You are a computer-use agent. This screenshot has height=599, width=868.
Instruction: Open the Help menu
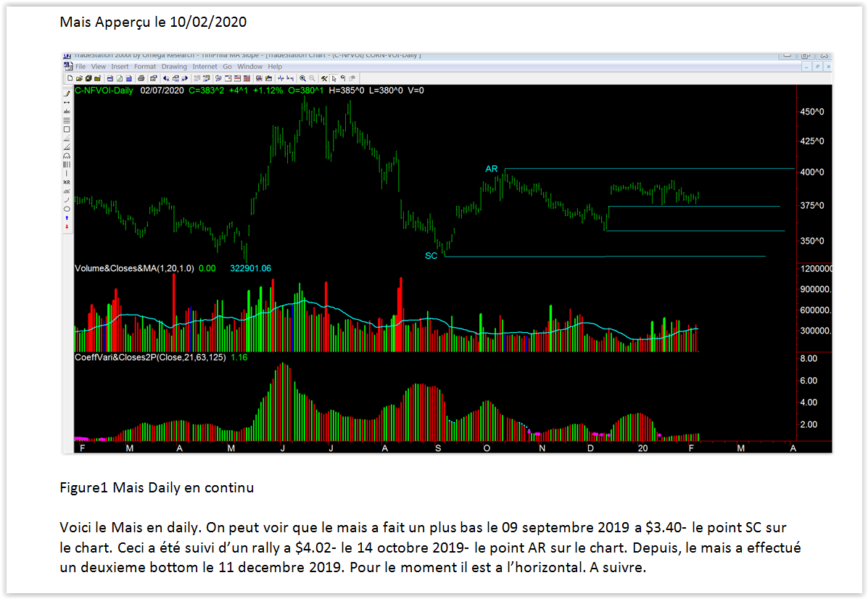point(275,67)
